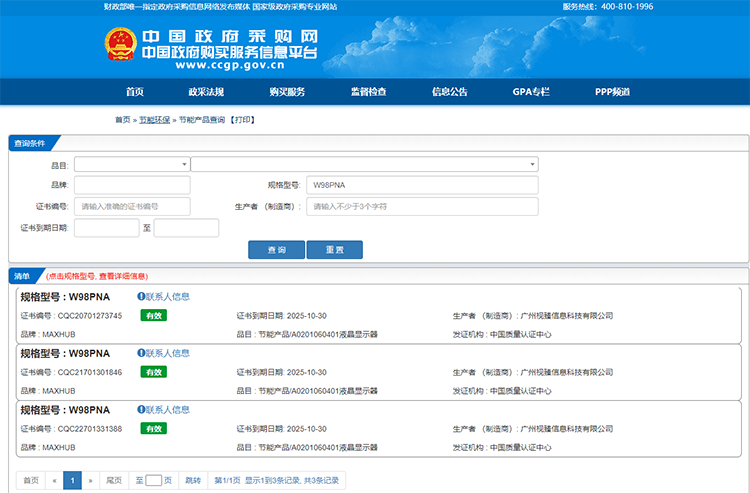Screen dimensions: 750x493
Task: Click the 节能环保 breadcrumb link
Action: pyautogui.click(x=154, y=120)
